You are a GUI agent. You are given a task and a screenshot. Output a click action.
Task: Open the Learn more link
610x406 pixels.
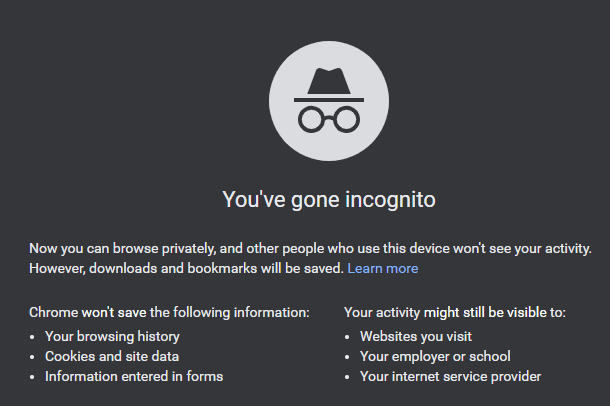382,268
